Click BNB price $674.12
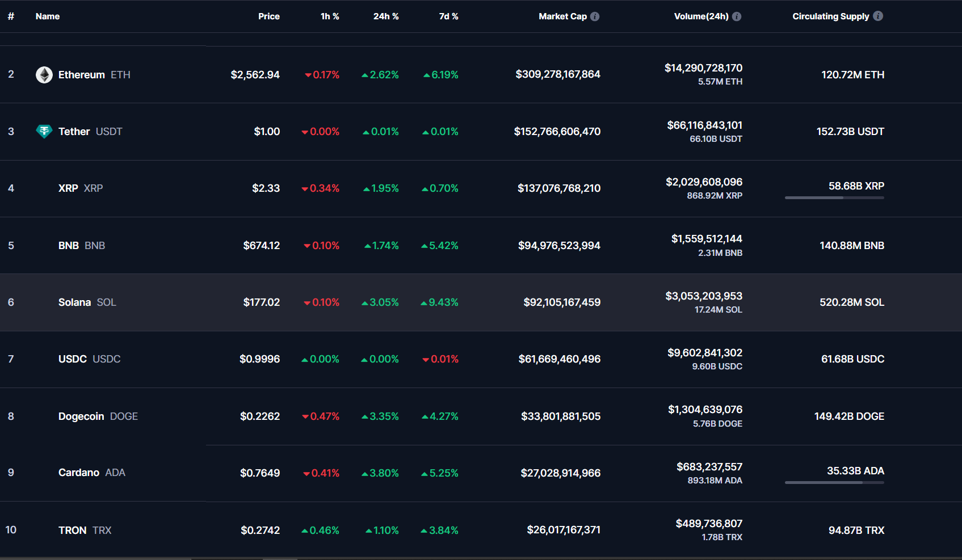This screenshot has width=962, height=560. 262,246
